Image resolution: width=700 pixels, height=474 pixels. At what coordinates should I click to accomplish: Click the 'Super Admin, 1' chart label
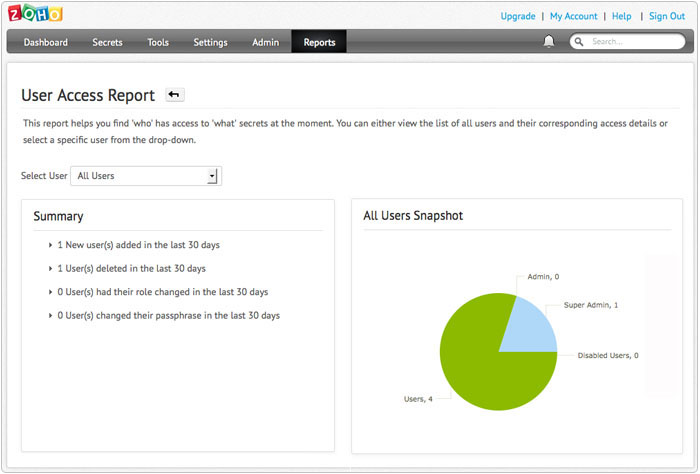click(591, 305)
